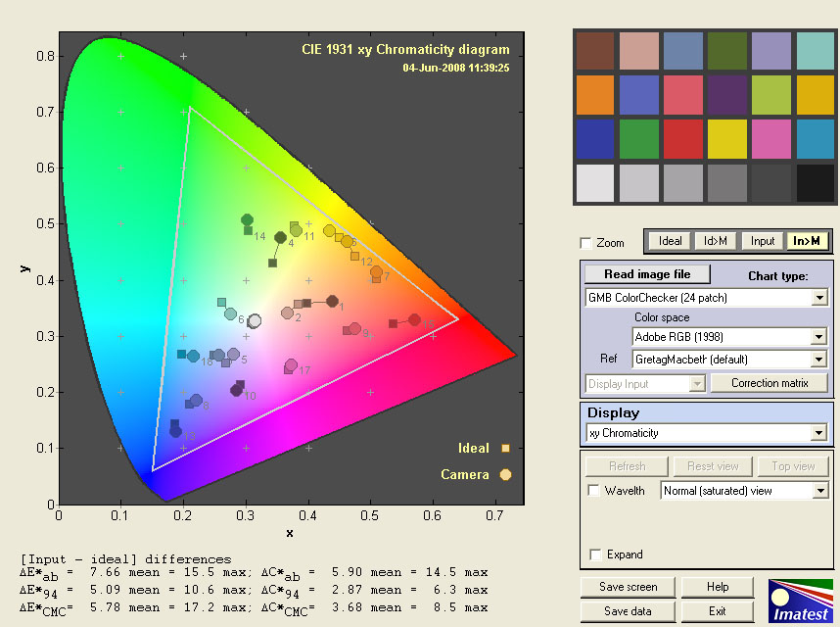Image resolution: width=840 pixels, height=627 pixels.
Task: Open the Display dropdown showing xy Chromaticity
Action: click(818, 433)
